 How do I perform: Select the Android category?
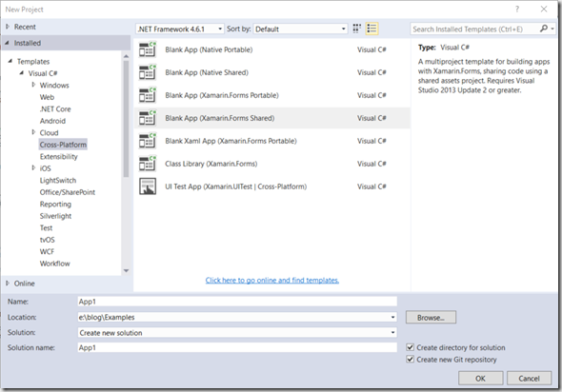coord(52,121)
